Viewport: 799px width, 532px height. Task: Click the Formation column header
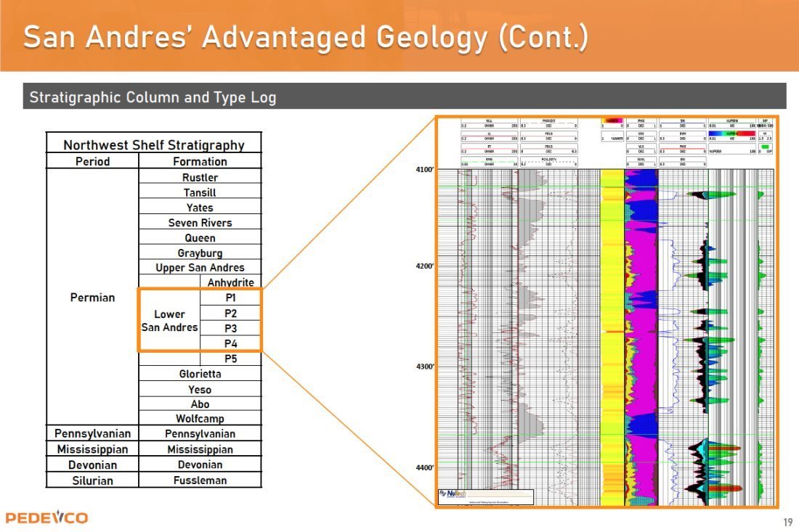[x=200, y=161]
